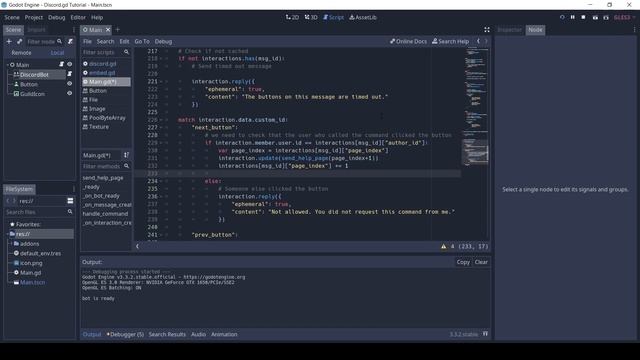This screenshot has height=360, width=640.
Task: Open the Debugger (5) bottom panel
Action: [x=125, y=334]
